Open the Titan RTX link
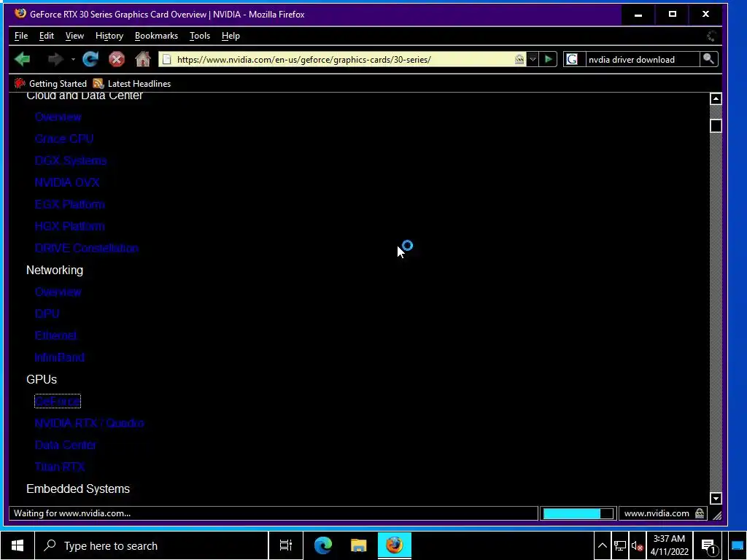 [60, 467]
